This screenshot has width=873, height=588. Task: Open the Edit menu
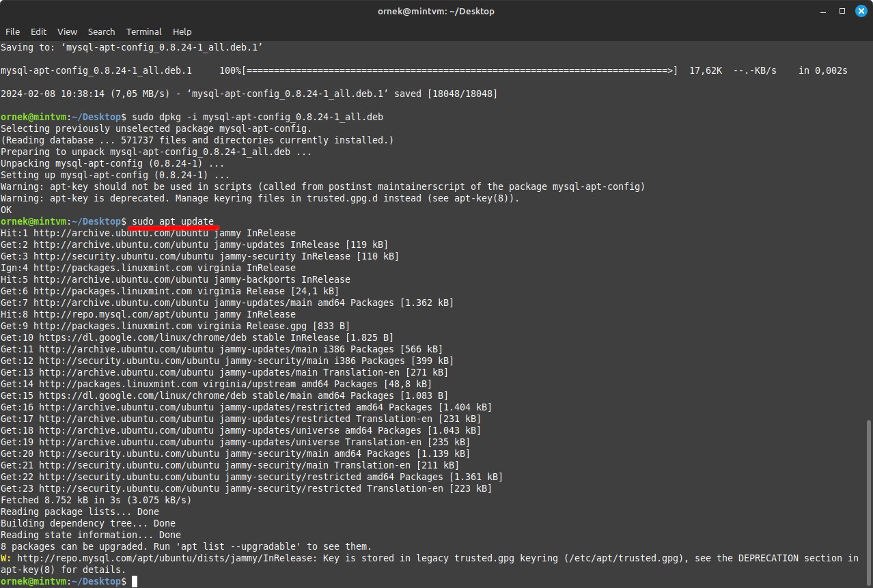tap(38, 31)
